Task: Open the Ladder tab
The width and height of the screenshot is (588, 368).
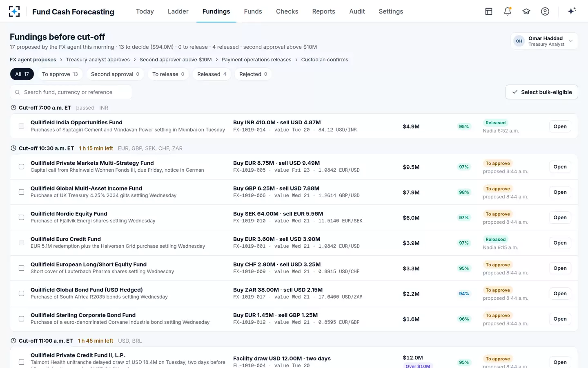Action: pyautogui.click(x=178, y=11)
